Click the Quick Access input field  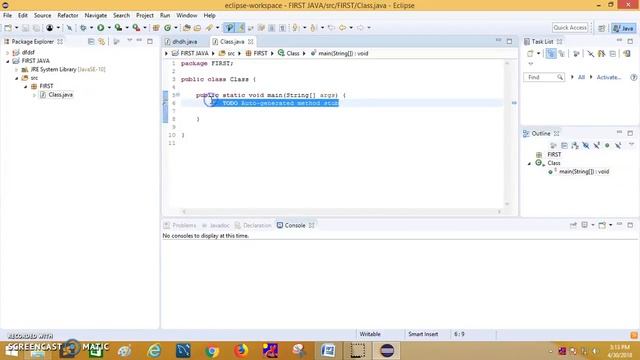(570, 28)
